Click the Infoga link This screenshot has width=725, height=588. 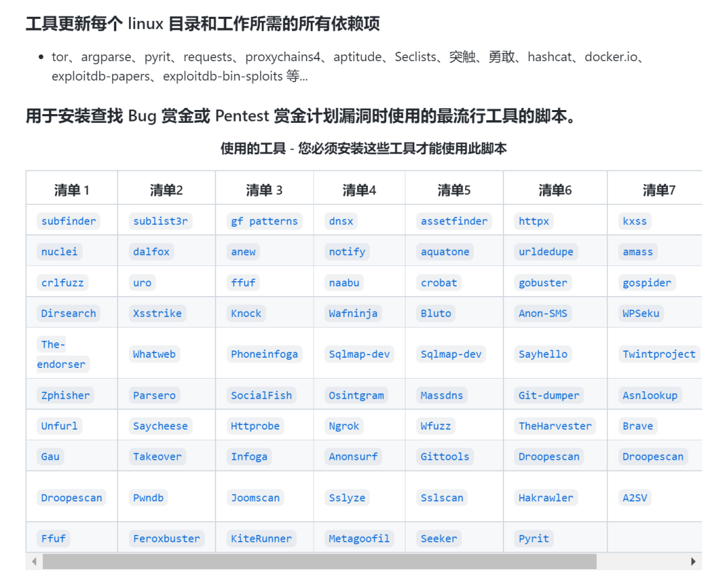click(x=249, y=456)
